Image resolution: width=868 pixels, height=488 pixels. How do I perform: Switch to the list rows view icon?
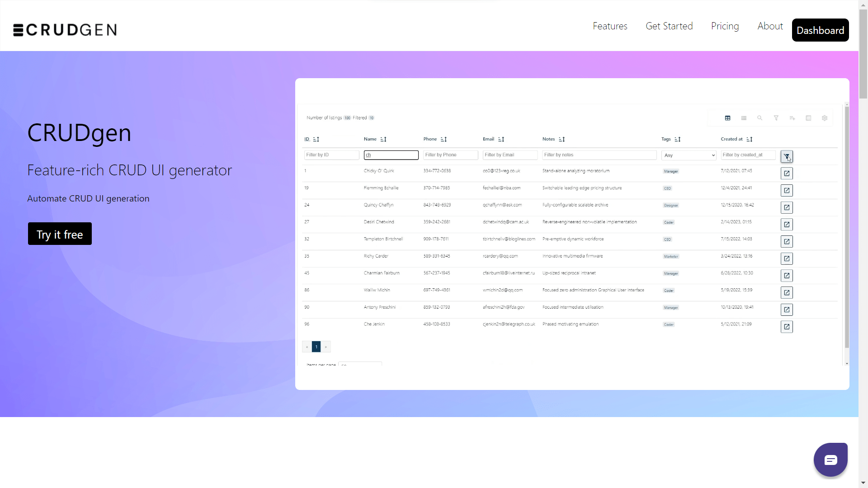(744, 118)
